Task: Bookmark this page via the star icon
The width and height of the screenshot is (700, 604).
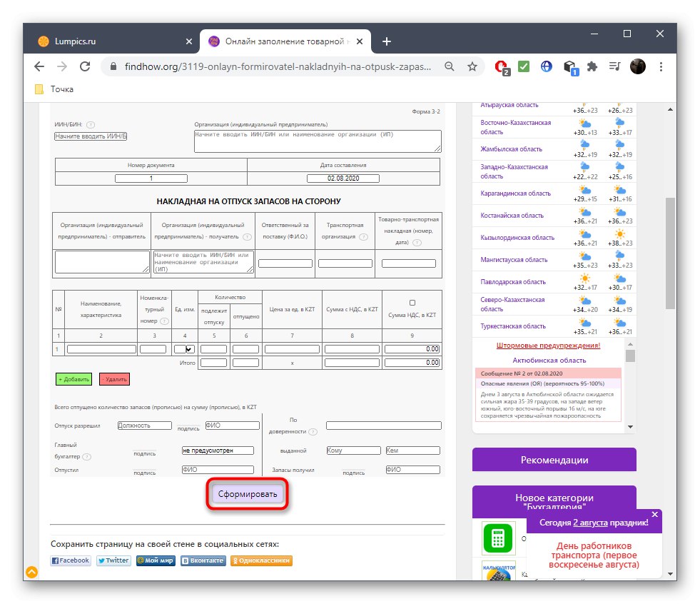Action: 472,66
